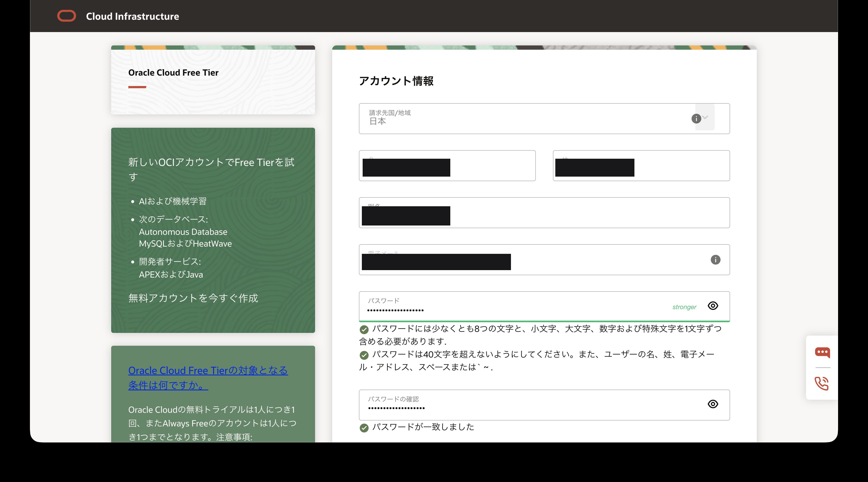This screenshot has height=482, width=868.
Task: Show password in the パスワードの確認 field
Action: click(x=713, y=404)
